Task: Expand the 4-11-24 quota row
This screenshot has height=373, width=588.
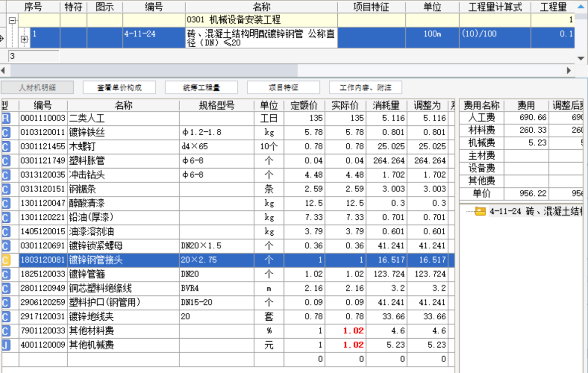Action: click(x=24, y=39)
